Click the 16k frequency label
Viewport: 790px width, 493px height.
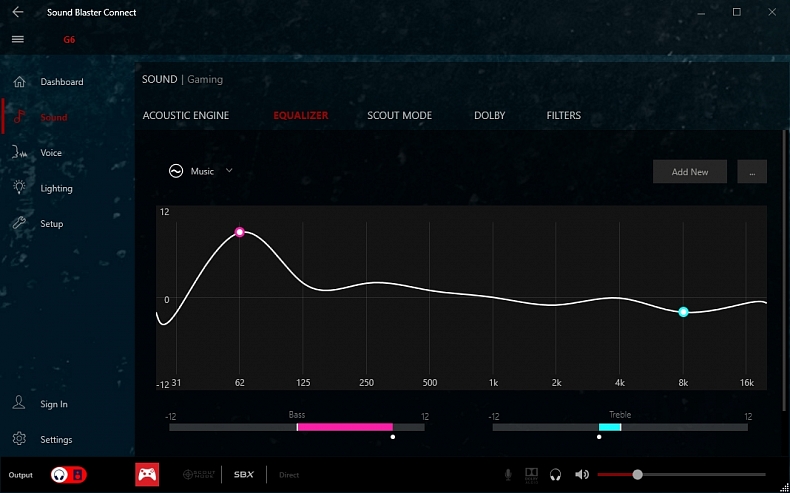click(747, 383)
